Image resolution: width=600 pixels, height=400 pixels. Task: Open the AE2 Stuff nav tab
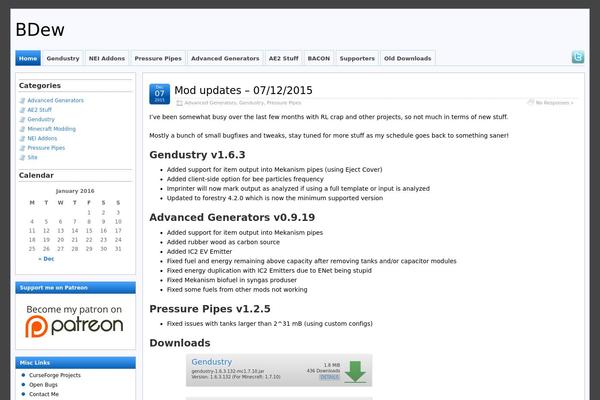284,58
